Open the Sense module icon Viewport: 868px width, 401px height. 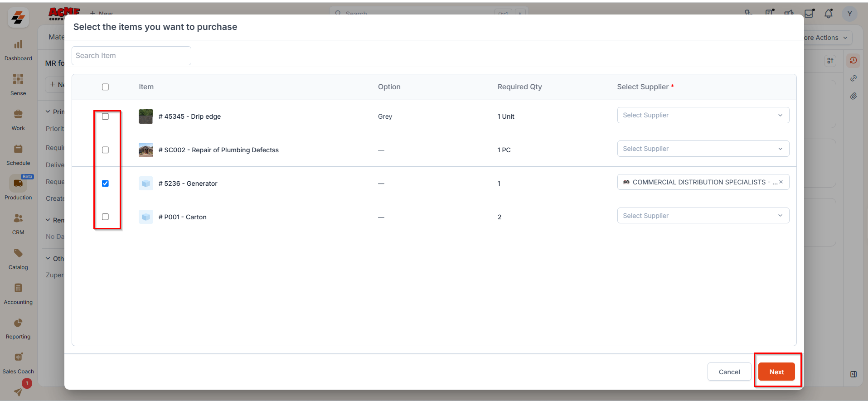pos(18,79)
